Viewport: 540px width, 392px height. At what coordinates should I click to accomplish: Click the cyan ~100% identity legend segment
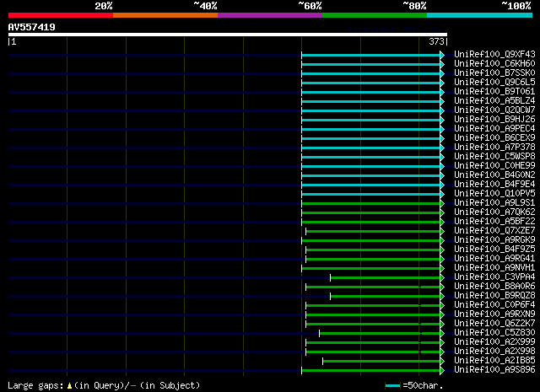click(480, 15)
